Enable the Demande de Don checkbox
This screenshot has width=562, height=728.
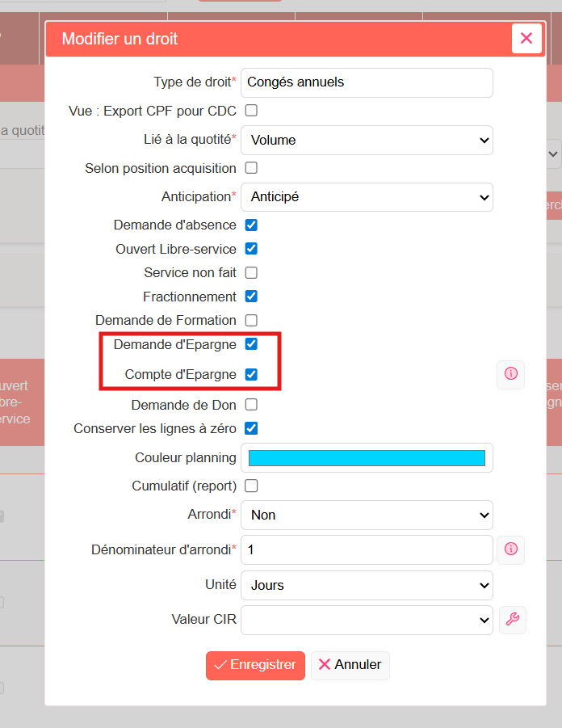click(x=251, y=404)
